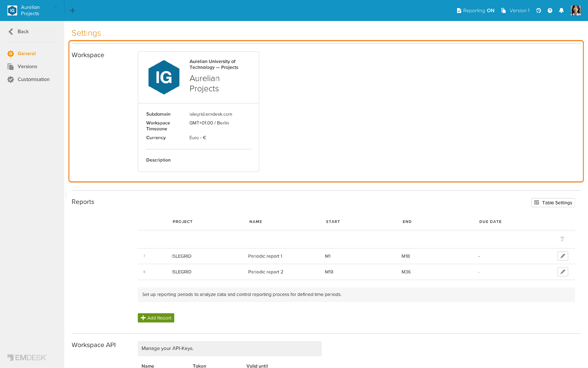Click the hexagon IG workspace logo
Screen dimensions: 588x368
pyautogui.click(x=164, y=77)
